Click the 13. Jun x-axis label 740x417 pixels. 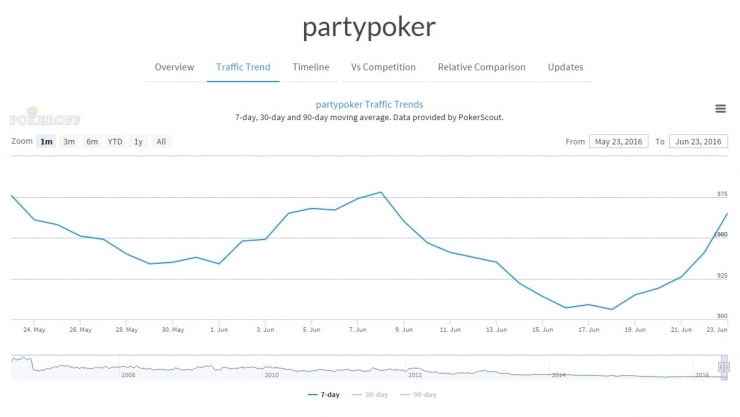click(496, 330)
